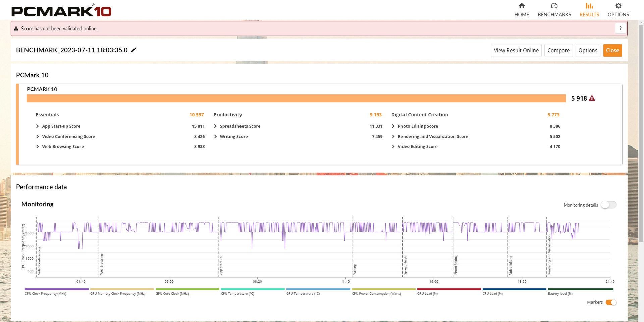The width and height of the screenshot is (644, 322).
Task: Click the PCMark 10 logo
Action: point(61,10)
